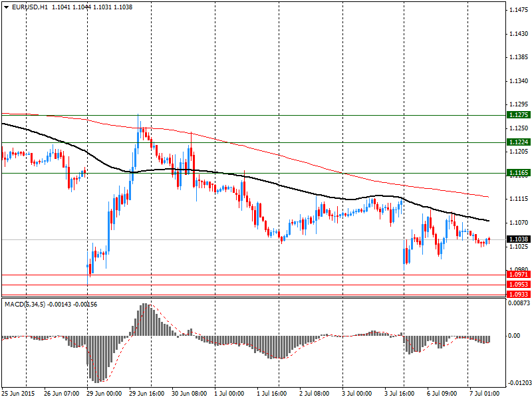Select the 6 Jul 09:00 time label
Image resolution: width=532 pixels, height=399 pixels.
(x=442, y=394)
